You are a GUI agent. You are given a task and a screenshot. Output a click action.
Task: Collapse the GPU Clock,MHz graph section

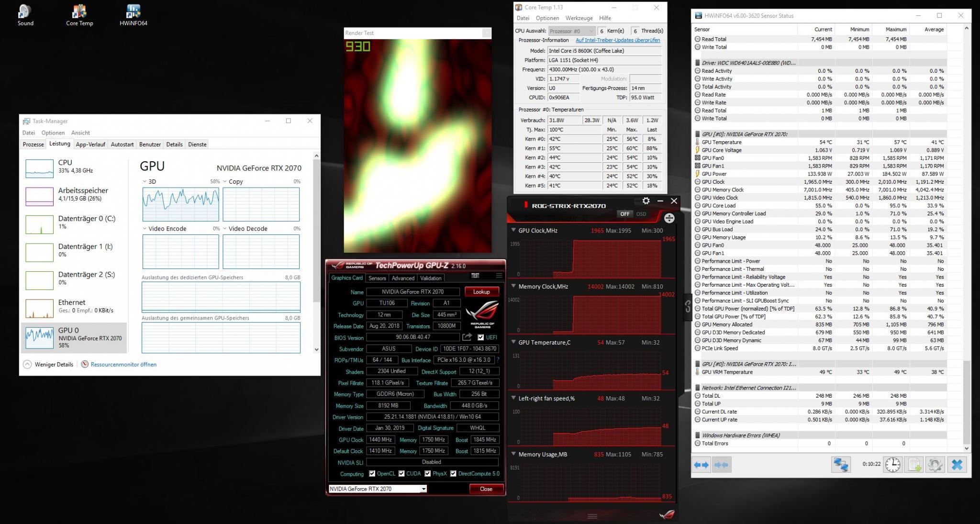(514, 230)
